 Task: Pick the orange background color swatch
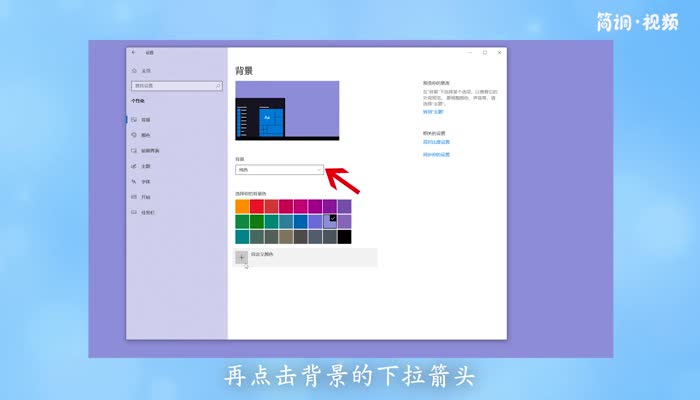242,206
